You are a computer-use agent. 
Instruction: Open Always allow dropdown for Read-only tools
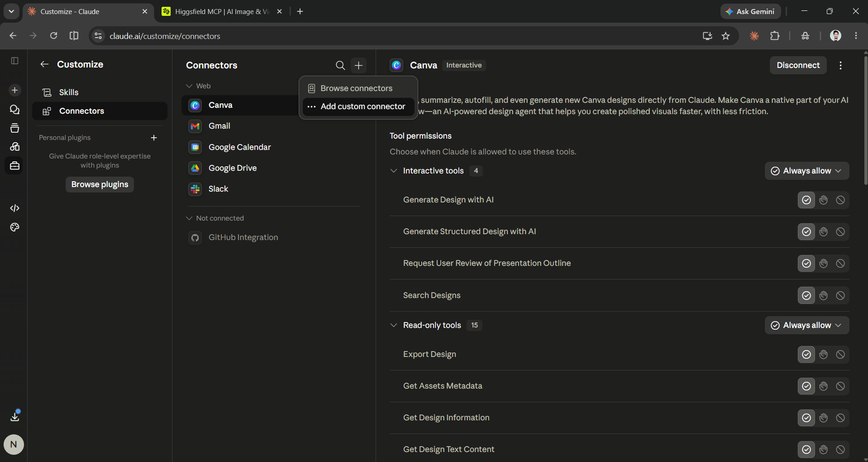click(807, 325)
